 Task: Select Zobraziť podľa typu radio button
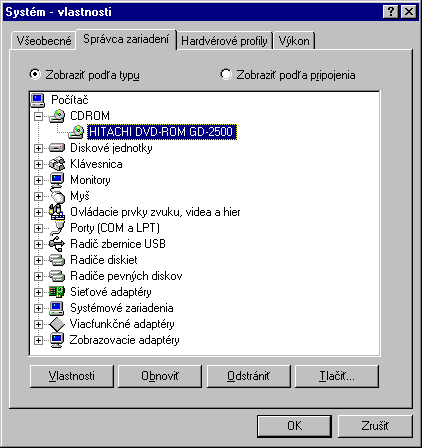click(35, 74)
